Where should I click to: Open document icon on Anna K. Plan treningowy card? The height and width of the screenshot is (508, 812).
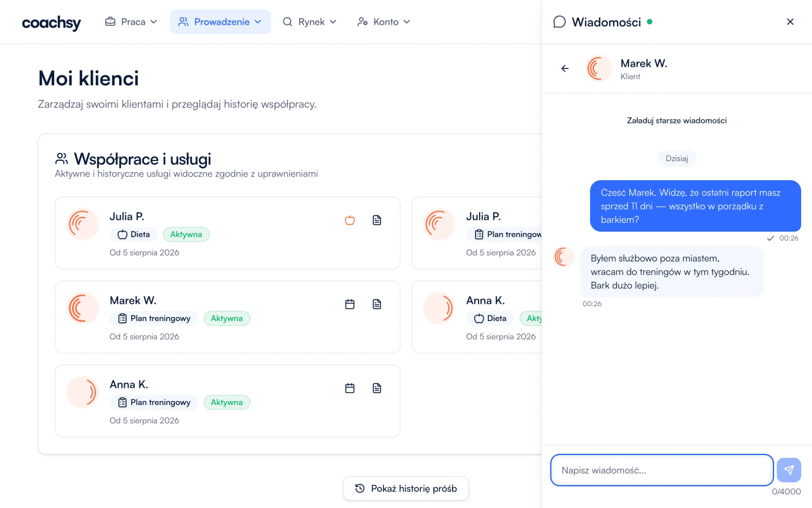pyautogui.click(x=377, y=388)
